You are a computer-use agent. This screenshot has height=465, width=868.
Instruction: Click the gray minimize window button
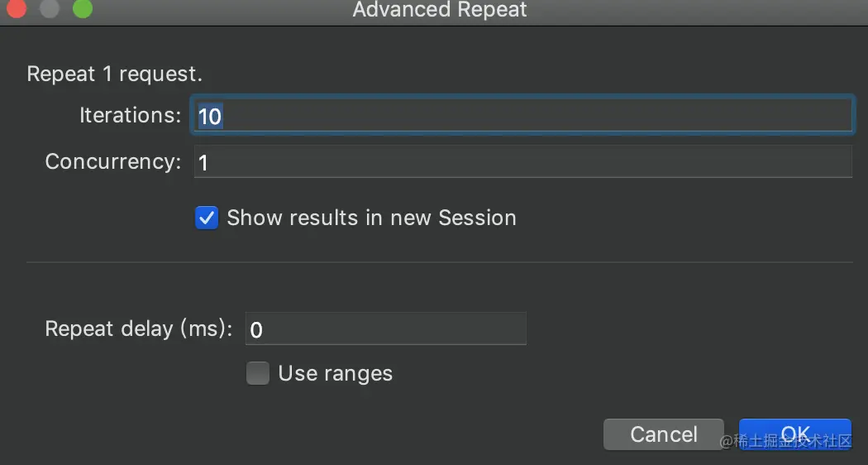[50, 10]
